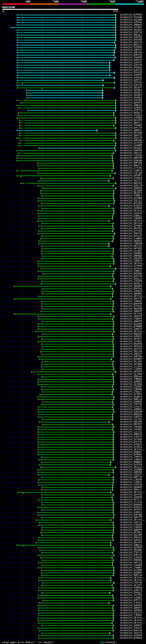This screenshot has width=146, height=644.
Task: Select hit label UniRef100_Q20634
Action: [131, 268]
